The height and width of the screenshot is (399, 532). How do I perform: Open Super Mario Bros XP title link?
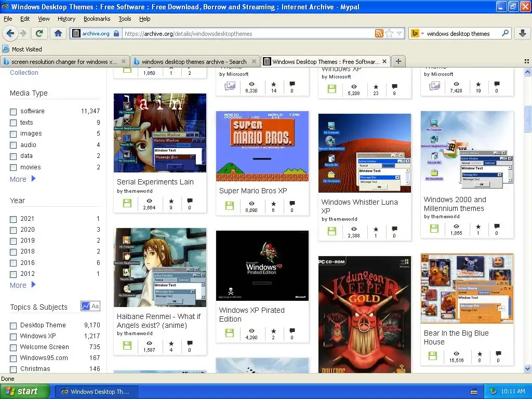click(x=253, y=191)
